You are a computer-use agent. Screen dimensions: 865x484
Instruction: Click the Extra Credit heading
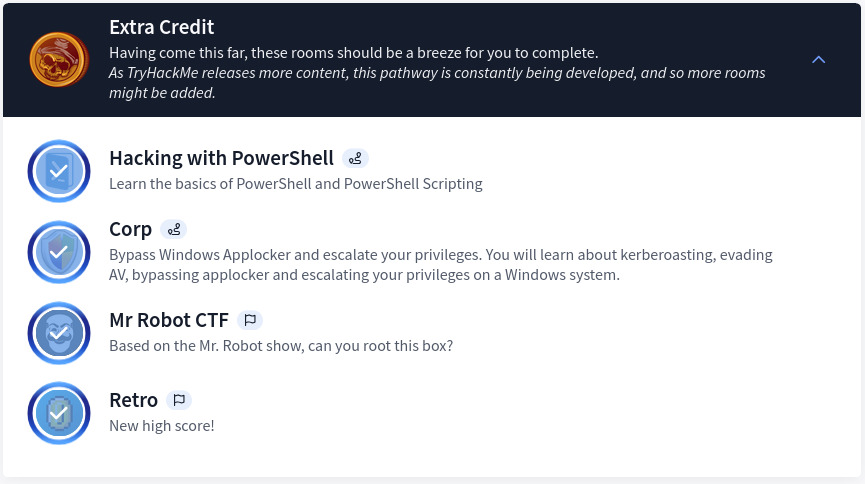(x=161, y=27)
